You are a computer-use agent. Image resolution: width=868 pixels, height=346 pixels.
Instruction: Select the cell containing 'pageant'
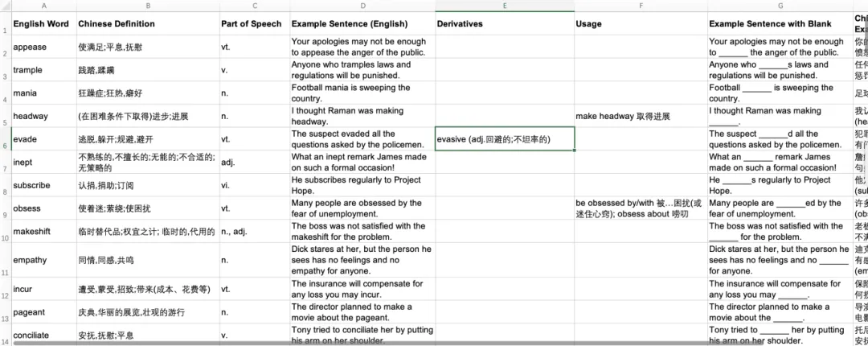(x=43, y=312)
